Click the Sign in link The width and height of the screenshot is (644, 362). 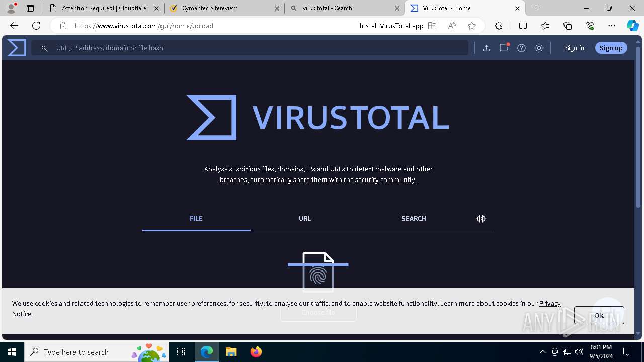575,48
